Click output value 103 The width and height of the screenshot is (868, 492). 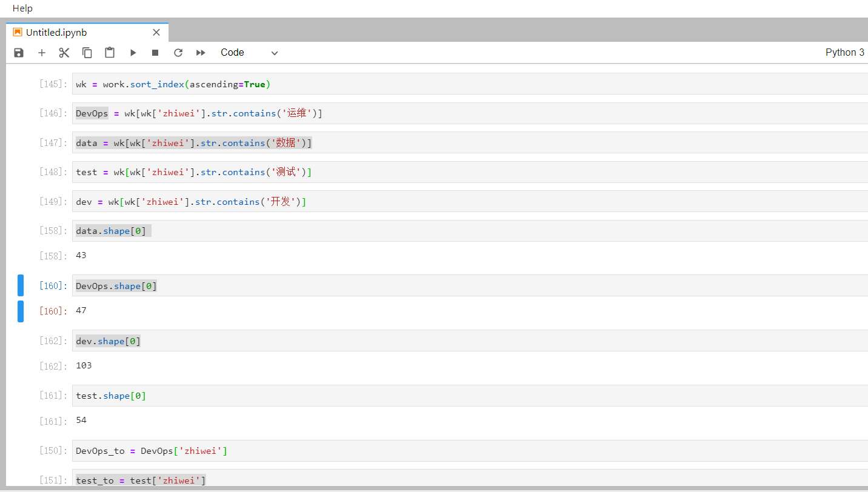tap(84, 365)
